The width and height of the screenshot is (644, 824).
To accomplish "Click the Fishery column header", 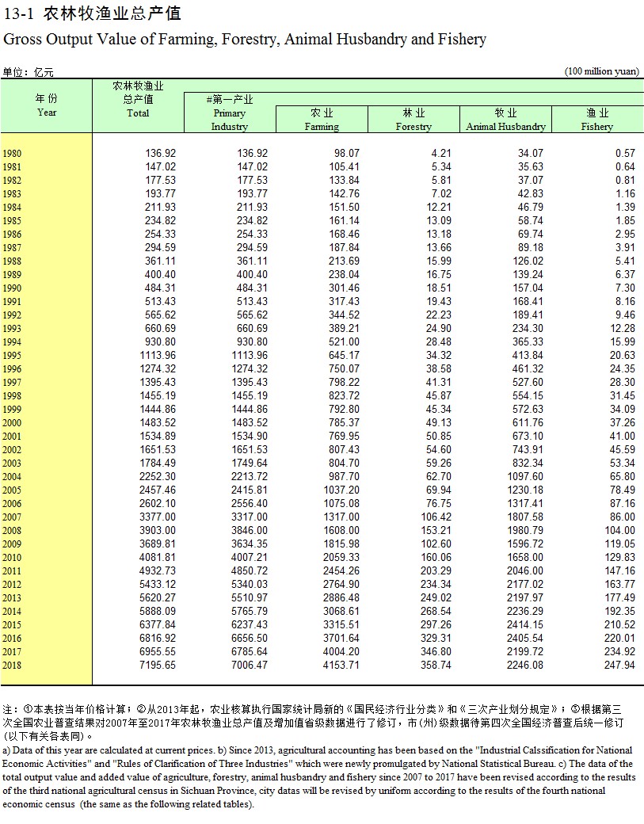I will pos(597,120).
